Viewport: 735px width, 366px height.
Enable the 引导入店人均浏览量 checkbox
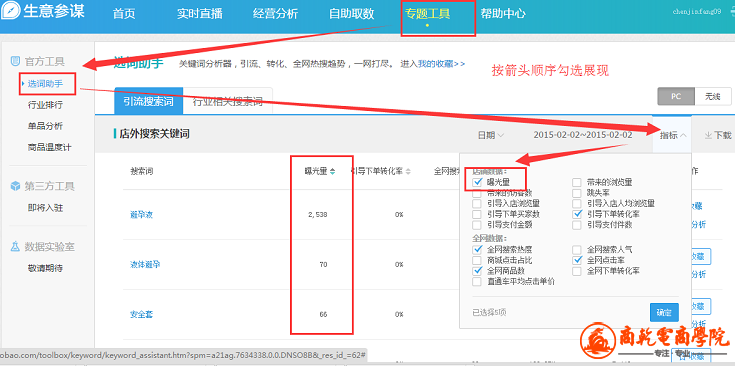click(577, 203)
